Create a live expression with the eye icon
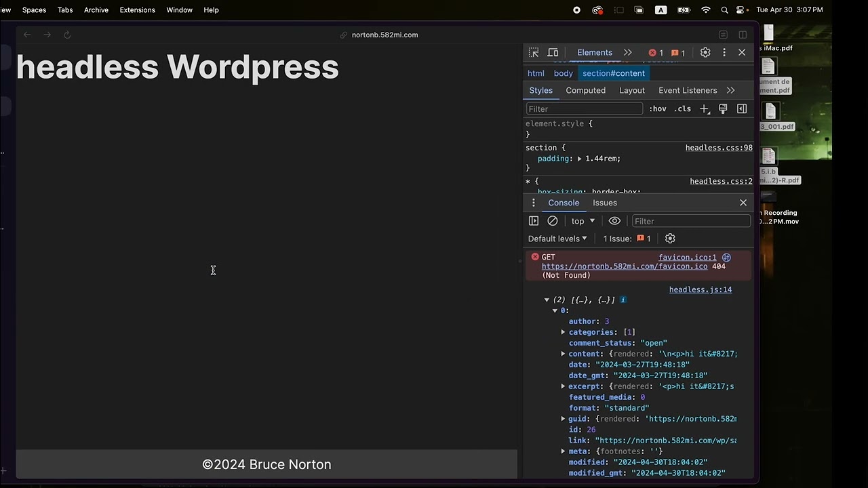The height and width of the screenshot is (488, 868). click(x=614, y=221)
